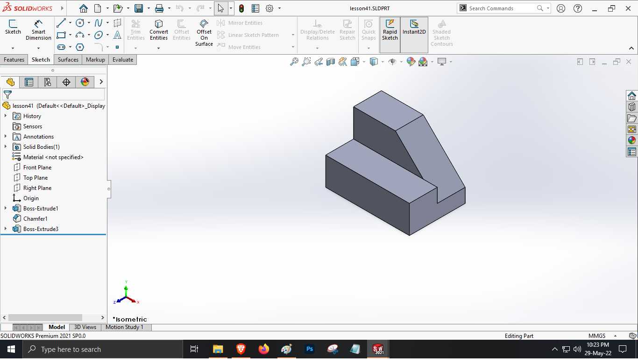The width and height of the screenshot is (638, 364).
Task: Open the Options gear icon
Action: (269, 8)
